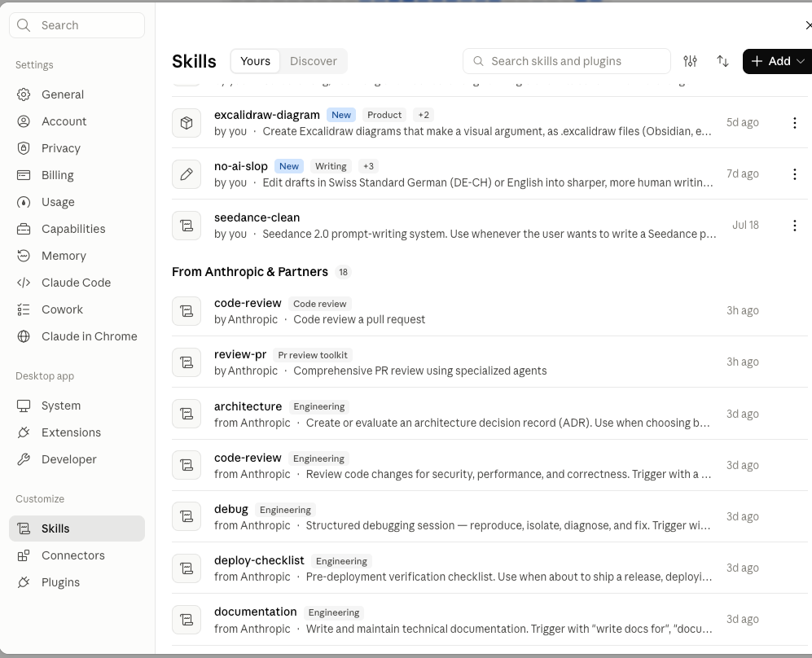Switch to the Discover tab

[314, 61]
